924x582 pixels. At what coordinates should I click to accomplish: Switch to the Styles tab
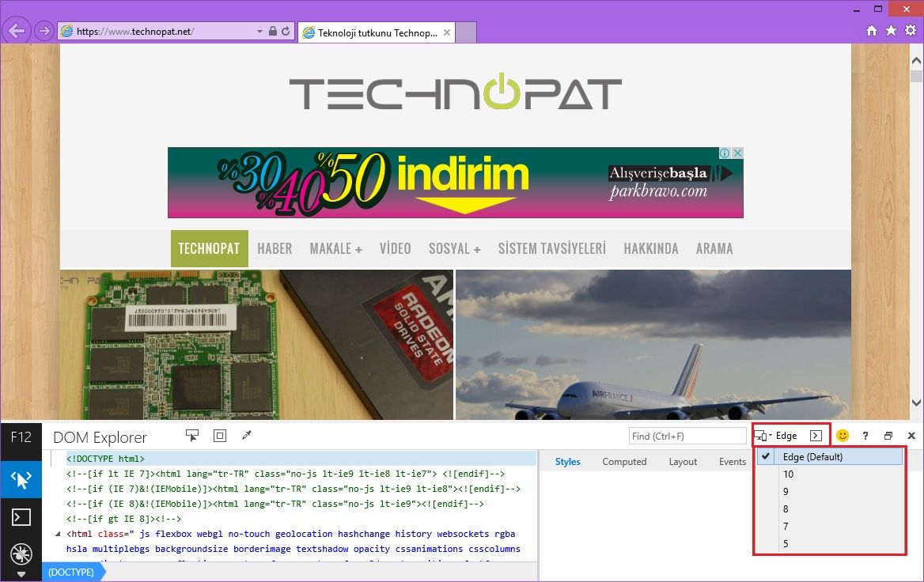(x=567, y=462)
